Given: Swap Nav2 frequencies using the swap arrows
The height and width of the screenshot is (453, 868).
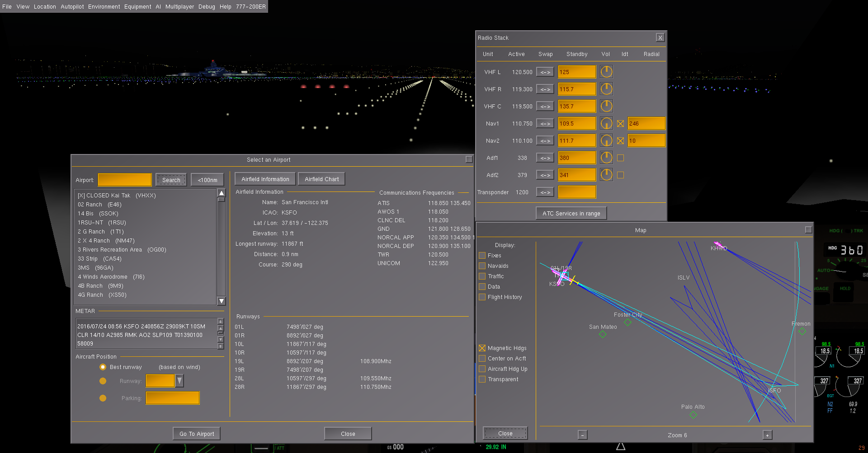Looking at the screenshot, I should (x=545, y=140).
